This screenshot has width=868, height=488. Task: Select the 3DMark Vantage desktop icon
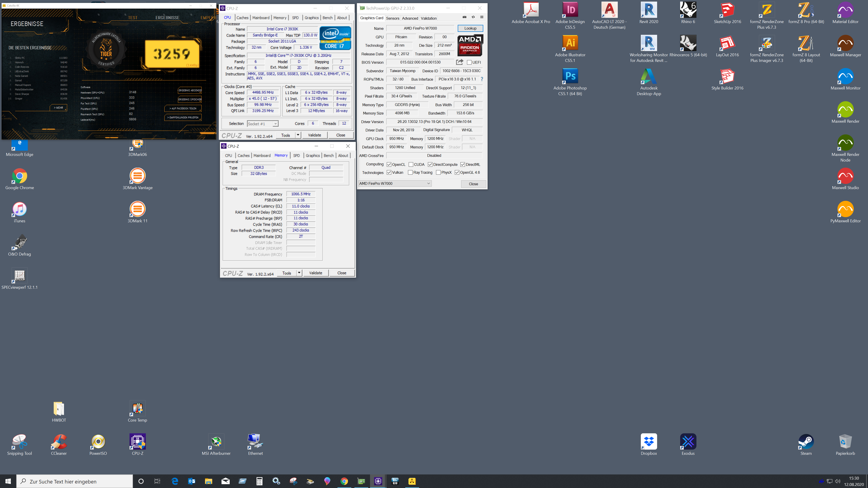[x=137, y=179]
